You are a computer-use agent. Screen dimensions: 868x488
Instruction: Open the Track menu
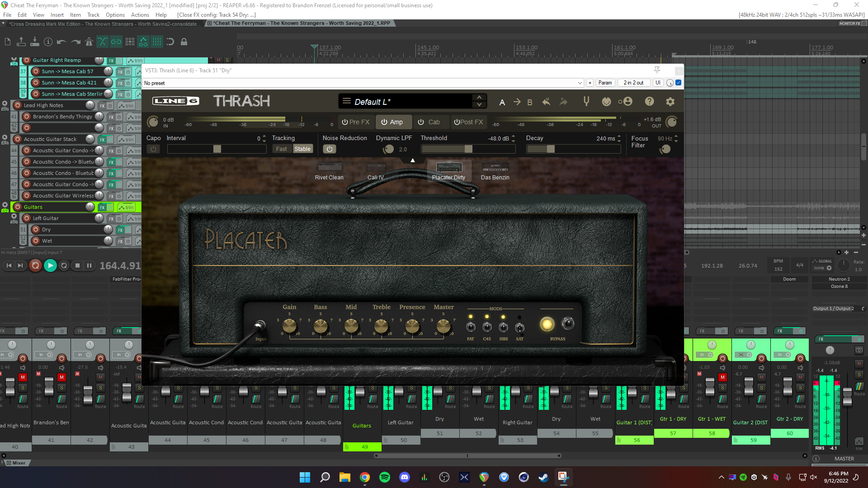[94, 14]
